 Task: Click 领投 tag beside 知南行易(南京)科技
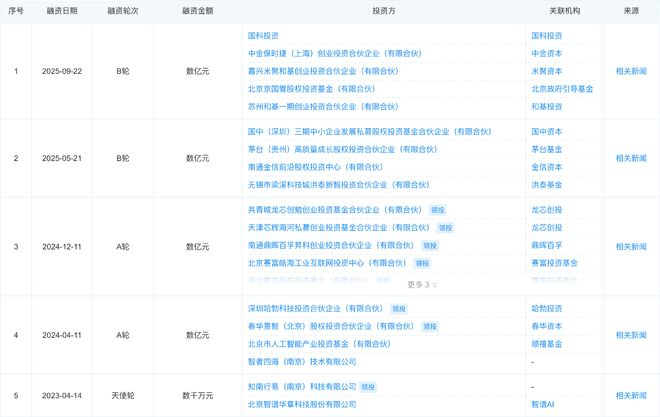368,387
